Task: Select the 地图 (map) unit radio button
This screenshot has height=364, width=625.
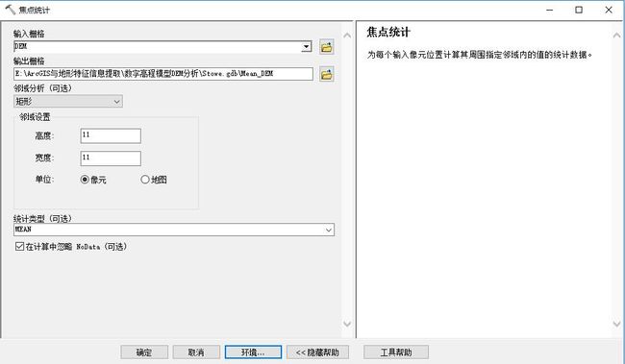Action: 145,180
